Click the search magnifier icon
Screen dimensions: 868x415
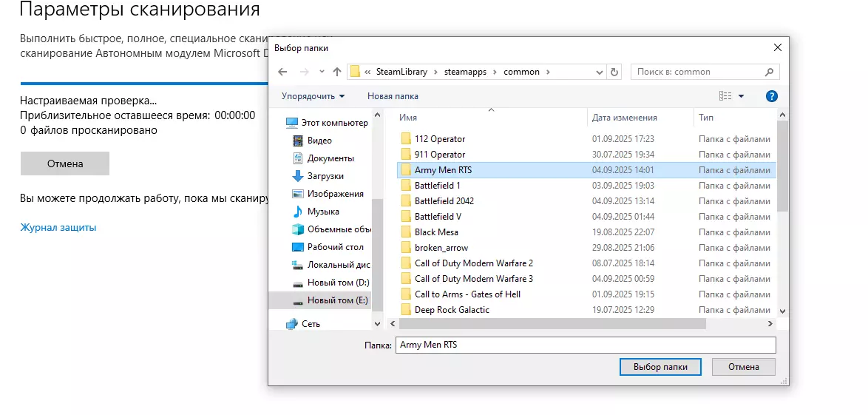(770, 72)
